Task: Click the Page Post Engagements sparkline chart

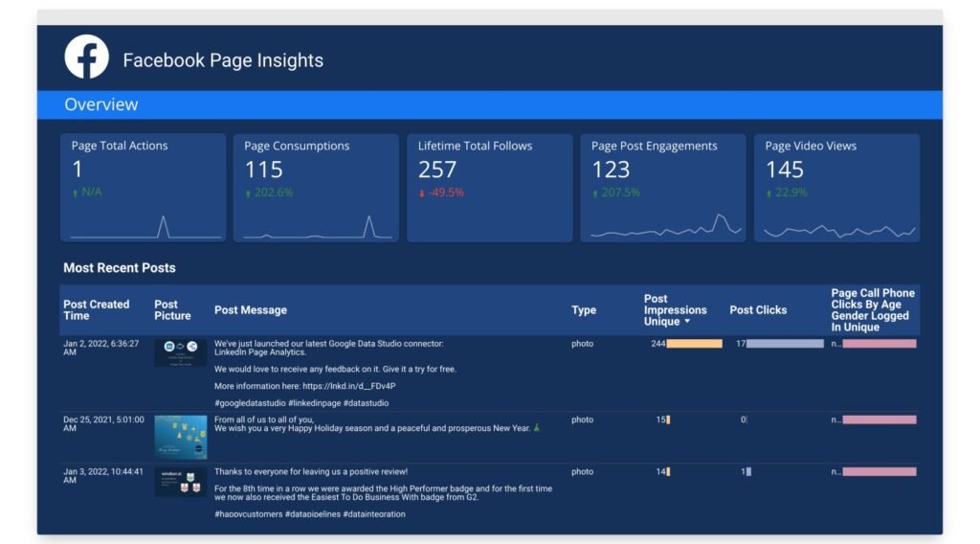Action: 666,227
